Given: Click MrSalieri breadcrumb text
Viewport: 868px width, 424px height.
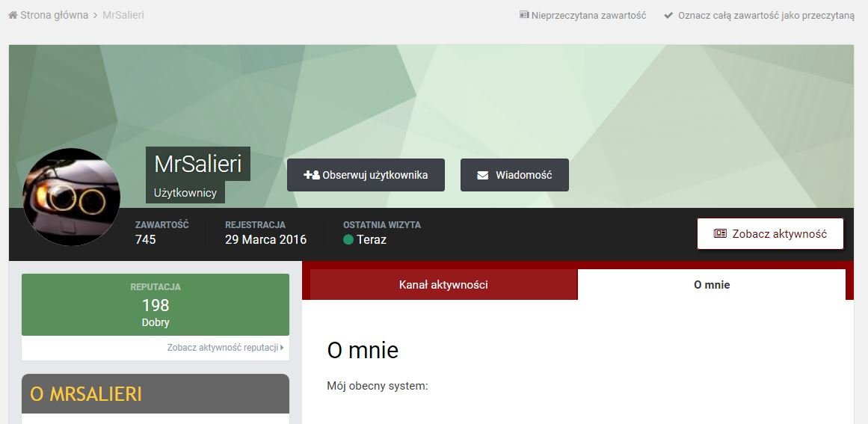Looking at the screenshot, I should pyautogui.click(x=123, y=15).
